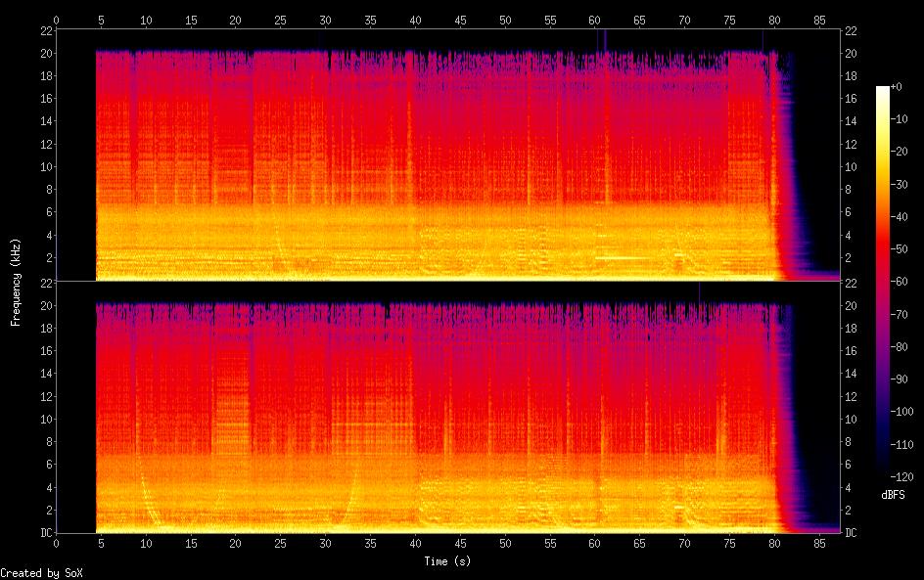Click the 75 tick on the top time axis
The height and width of the screenshot is (580, 924).
(729, 20)
